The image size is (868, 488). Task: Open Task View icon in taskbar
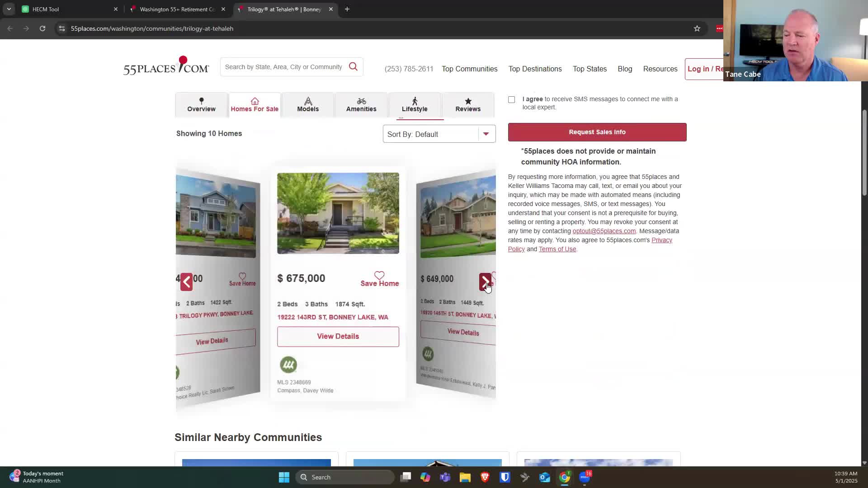tap(406, 477)
